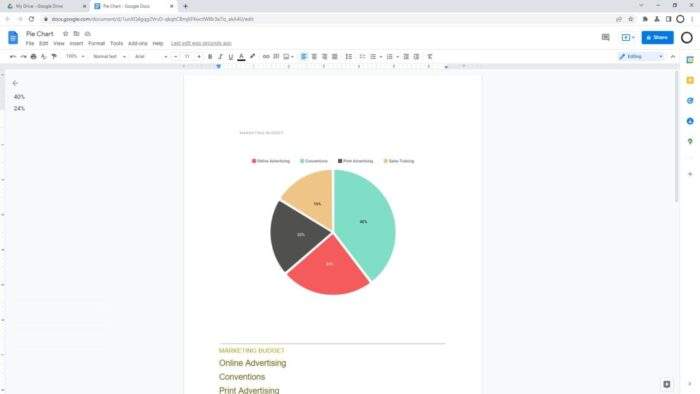This screenshot has width=700, height=394.
Task: Open the Insert menu
Action: click(x=76, y=44)
